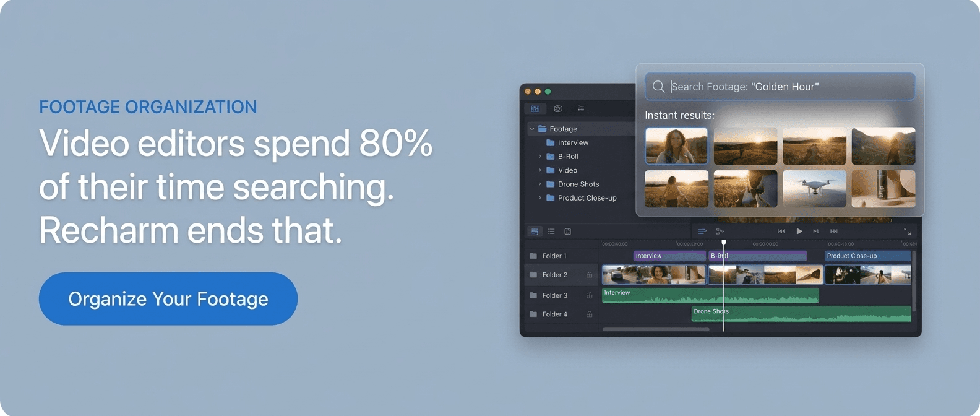Image resolution: width=980 pixels, height=416 pixels.
Task: Select the Folder 3 track
Action: pos(561,295)
